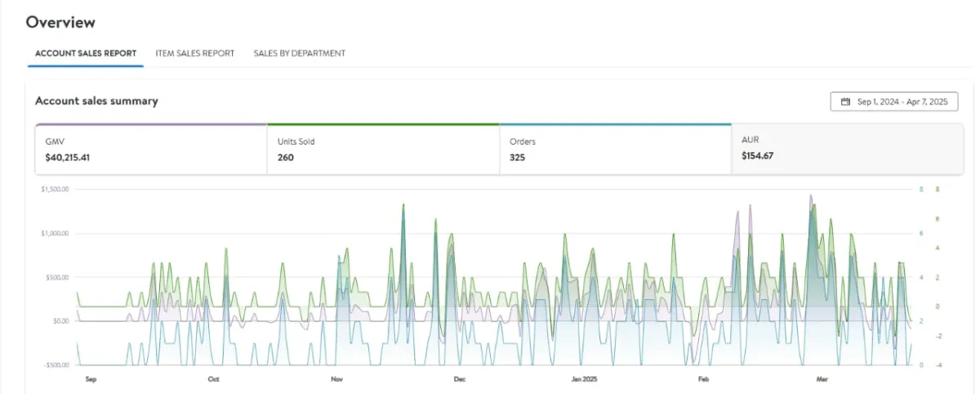Click the Dec label on chart axis
This screenshot has height=394, width=980.
coord(460,379)
